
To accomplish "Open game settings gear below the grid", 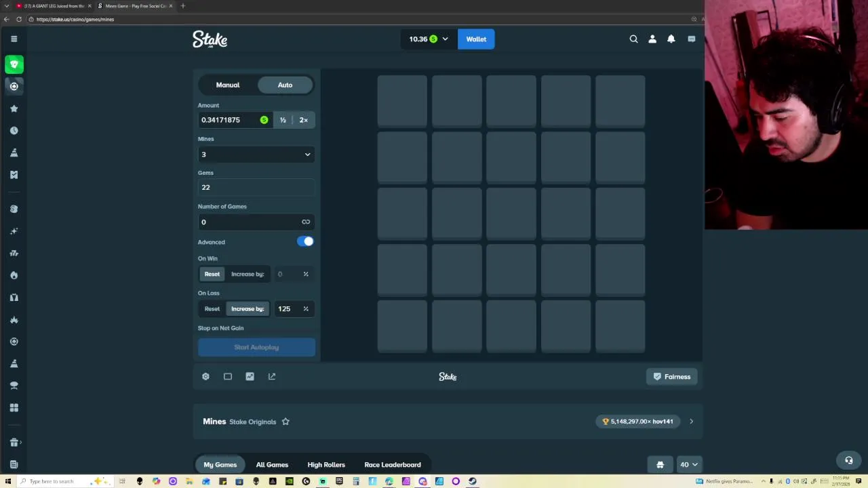I will [x=205, y=376].
